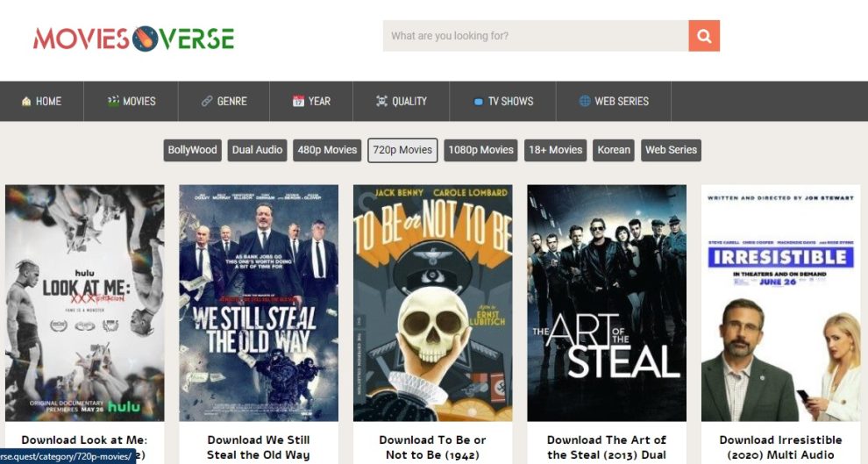Open the TV SHOWS menu item
868x464 pixels.
tap(503, 102)
